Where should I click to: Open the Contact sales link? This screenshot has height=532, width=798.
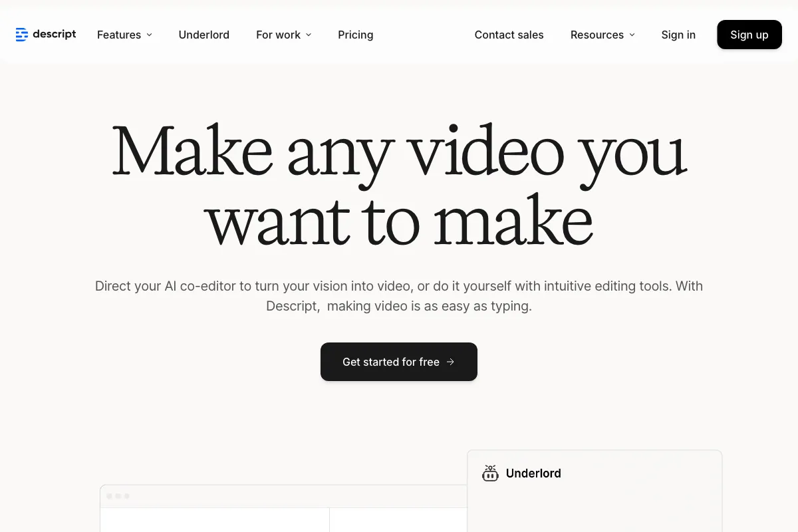pos(509,35)
